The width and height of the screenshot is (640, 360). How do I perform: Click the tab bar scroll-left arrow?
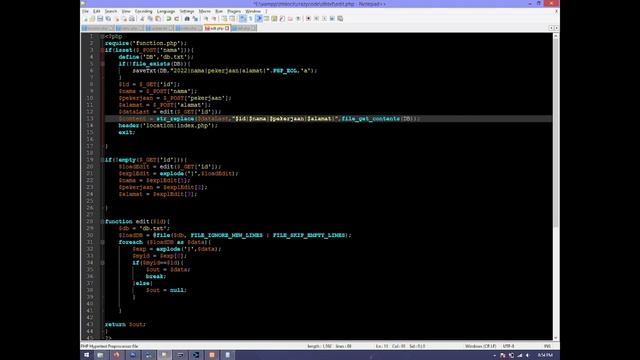551,28
